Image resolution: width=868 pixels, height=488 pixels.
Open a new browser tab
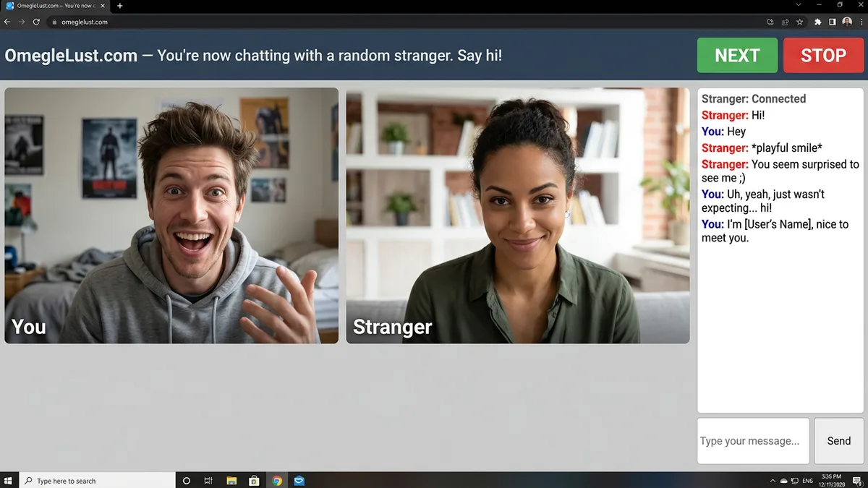[120, 6]
